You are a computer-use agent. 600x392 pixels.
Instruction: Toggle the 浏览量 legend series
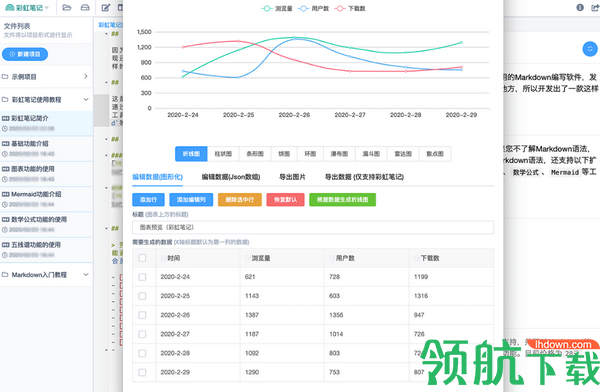[277, 8]
